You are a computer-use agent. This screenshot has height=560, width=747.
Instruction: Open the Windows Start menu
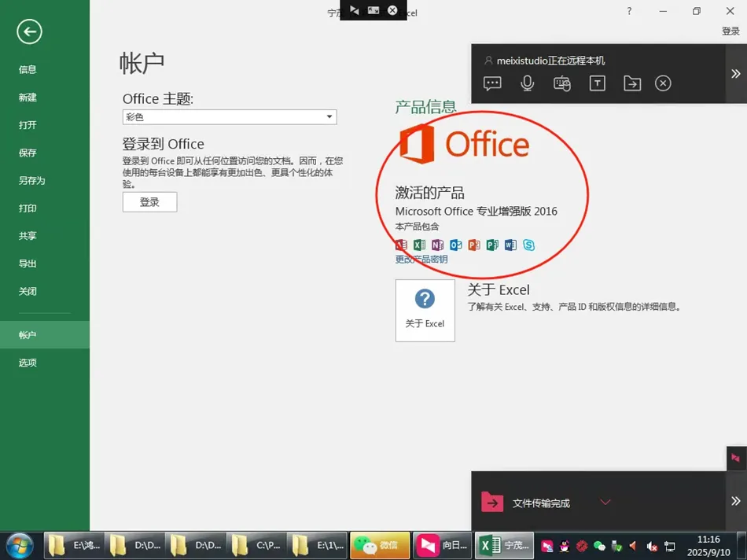point(20,546)
